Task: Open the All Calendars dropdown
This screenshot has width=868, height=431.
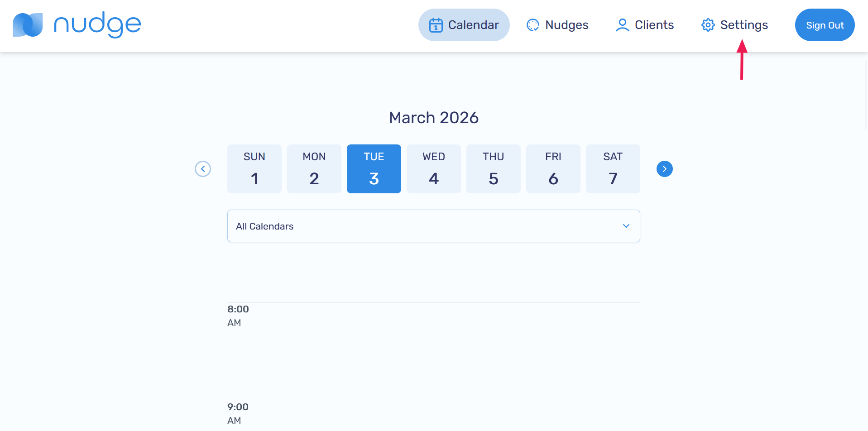Action: pos(433,226)
